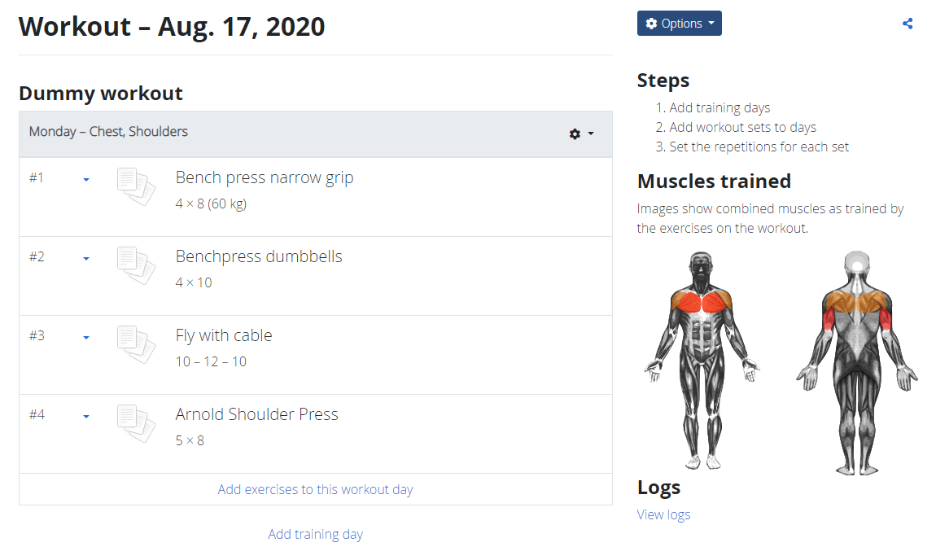This screenshot has width=936, height=560.
Task: Click the Benchpress dumbbells placeholder image
Action: [136, 265]
